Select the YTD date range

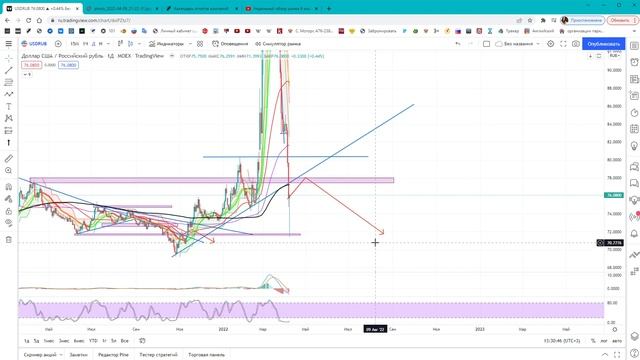pyautogui.click(x=93, y=341)
